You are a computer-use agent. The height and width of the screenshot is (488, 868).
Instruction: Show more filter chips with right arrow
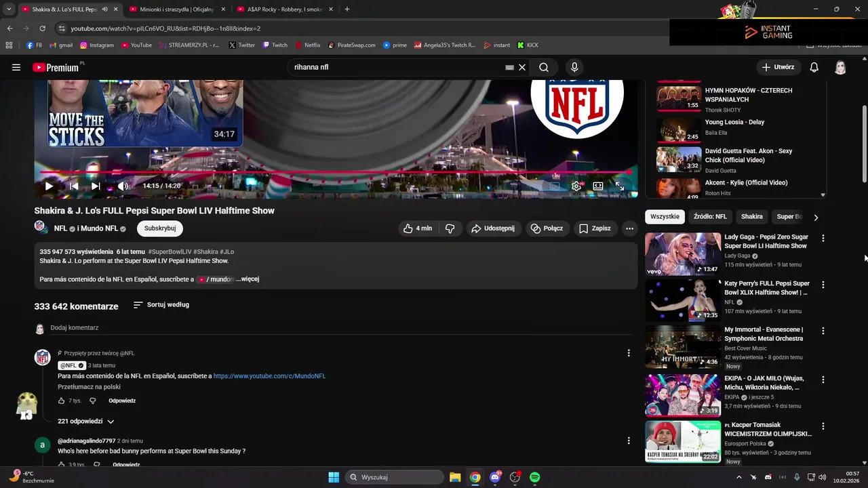(x=816, y=217)
